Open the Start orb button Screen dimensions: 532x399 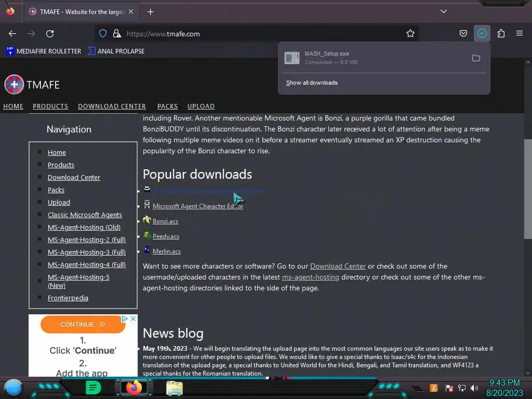[13, 388]
